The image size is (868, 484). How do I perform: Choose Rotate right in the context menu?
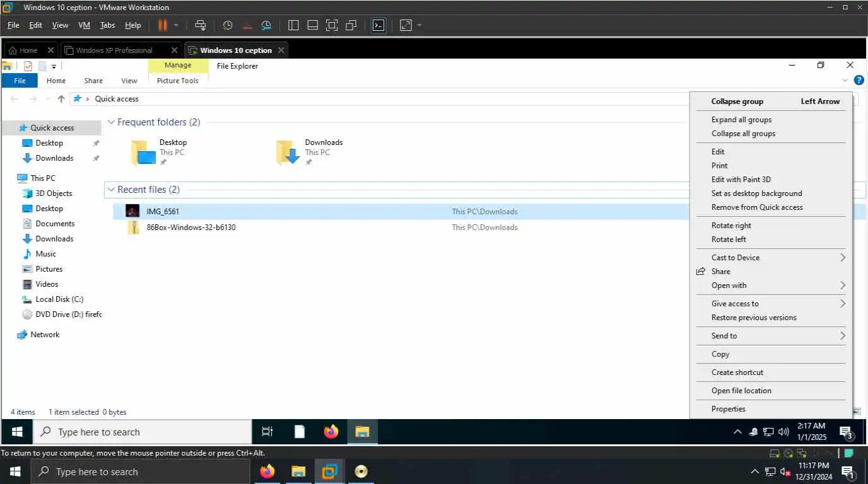(x=731, y=226)
